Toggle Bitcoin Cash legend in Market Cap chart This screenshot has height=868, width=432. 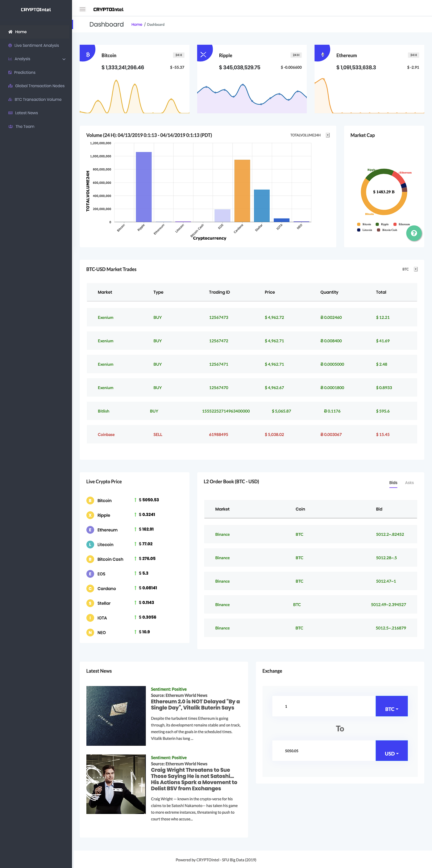(387, 230)
